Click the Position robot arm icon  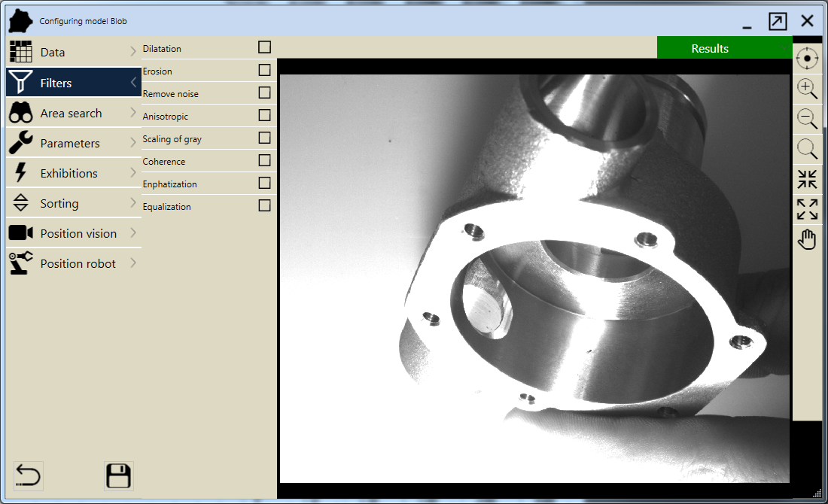(x=20, y=263)
